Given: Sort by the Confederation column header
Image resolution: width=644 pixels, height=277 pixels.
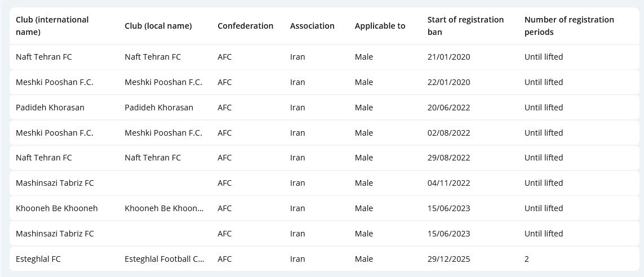Looking at the screenshot, I should point(245,26).
